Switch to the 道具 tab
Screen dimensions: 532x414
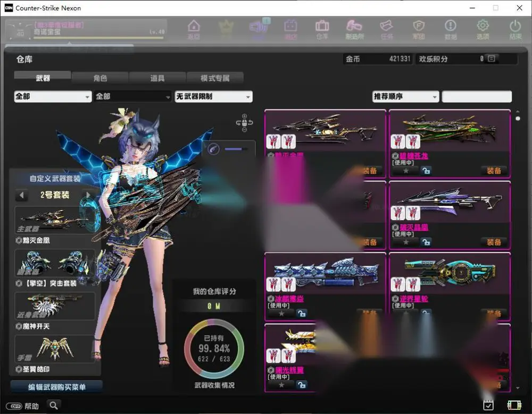[x=157, y=78]
